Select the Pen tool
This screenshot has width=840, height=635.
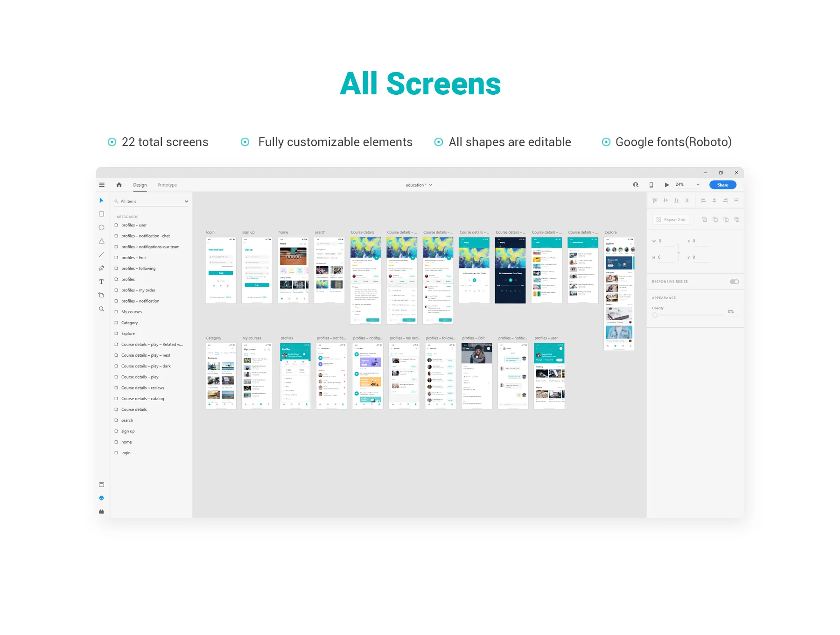[x=101, y=268]
